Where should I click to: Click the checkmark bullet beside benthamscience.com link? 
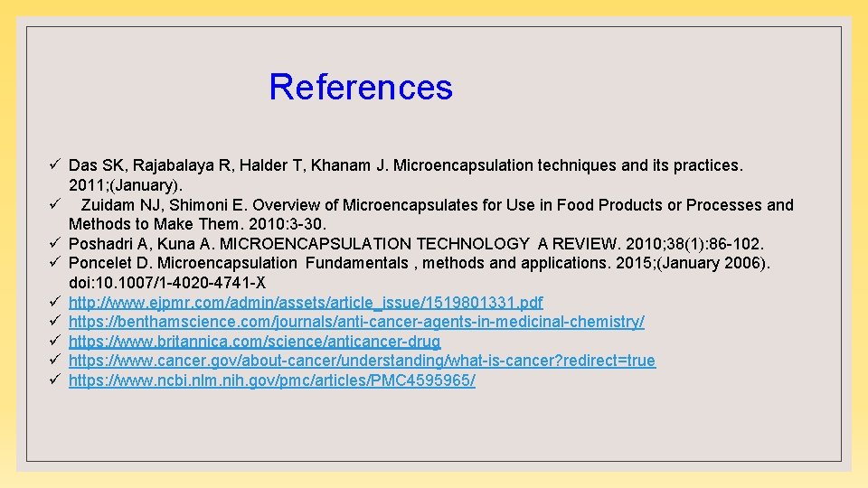54,321
